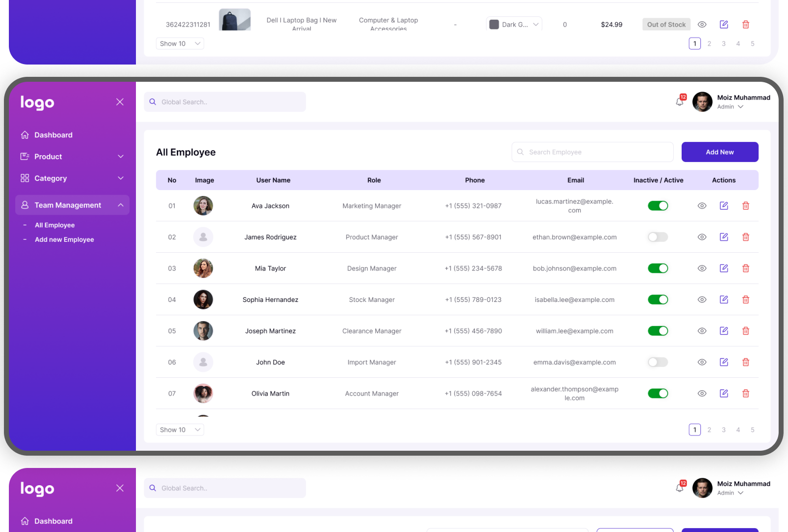
Task: Open the edit icon for Olivia Martin
Action: tap(723, 393)
